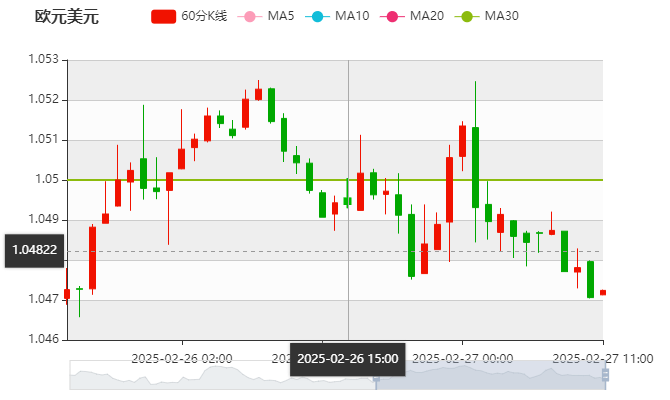
Task: Click the green MA30 legend marker
Action: 465,16
